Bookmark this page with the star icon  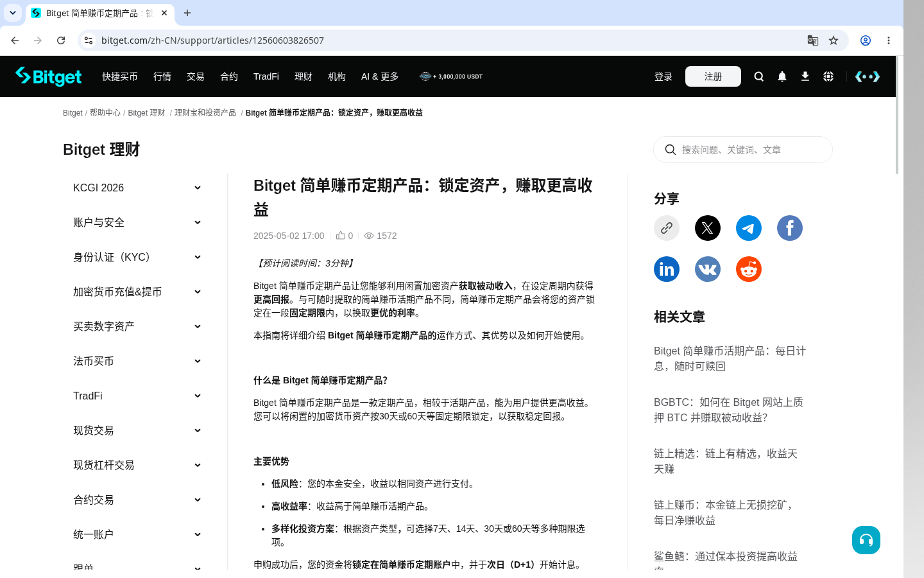(834, 40)
